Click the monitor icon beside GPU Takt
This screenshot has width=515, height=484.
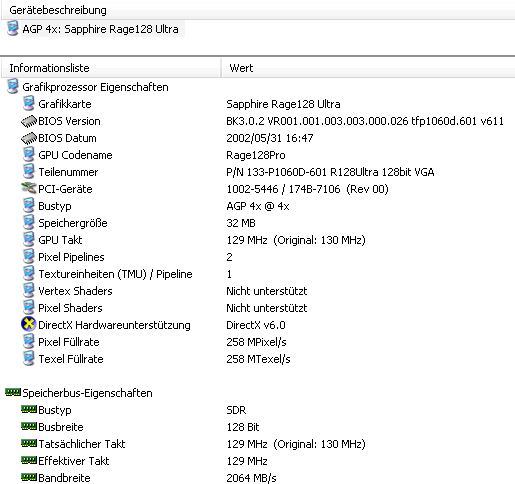point(29,239)
